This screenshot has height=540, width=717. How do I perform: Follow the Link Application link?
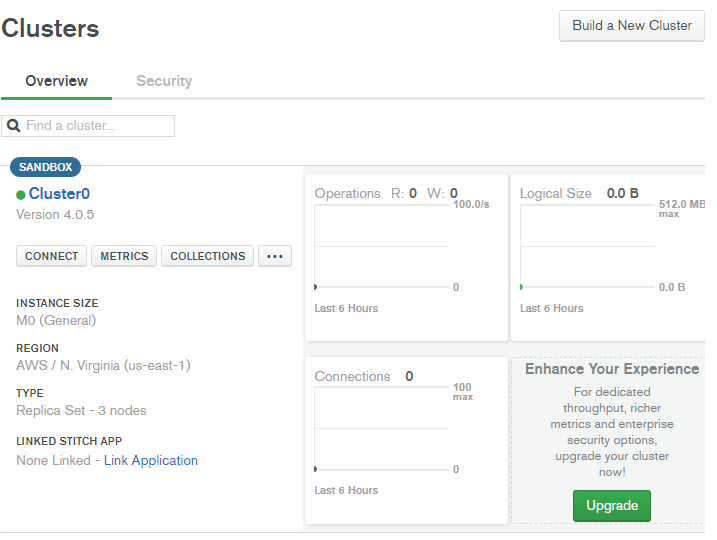point(151,461)
